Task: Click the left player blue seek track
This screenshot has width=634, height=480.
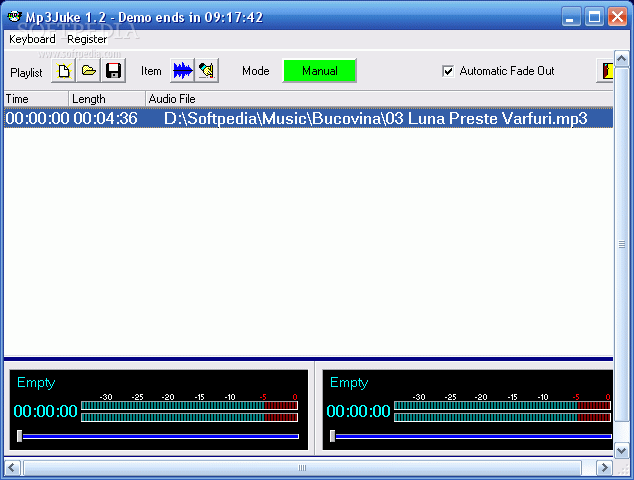Action: click(x=161, y=436)
